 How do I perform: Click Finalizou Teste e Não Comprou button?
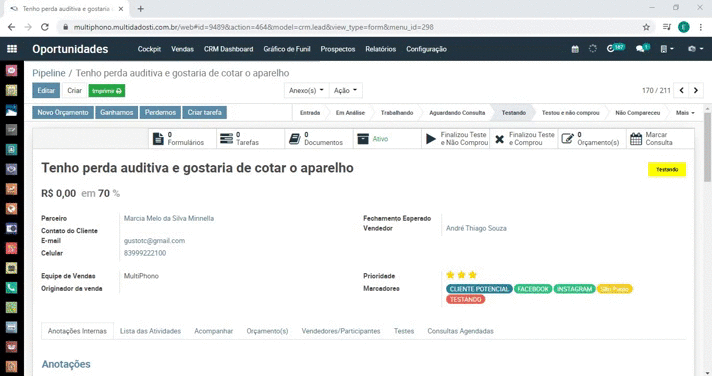point(455,139)
